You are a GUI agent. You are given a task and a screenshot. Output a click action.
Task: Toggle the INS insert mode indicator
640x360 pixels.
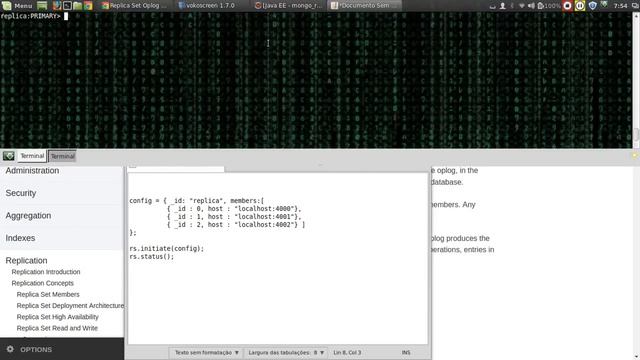(x=406, y=353)
